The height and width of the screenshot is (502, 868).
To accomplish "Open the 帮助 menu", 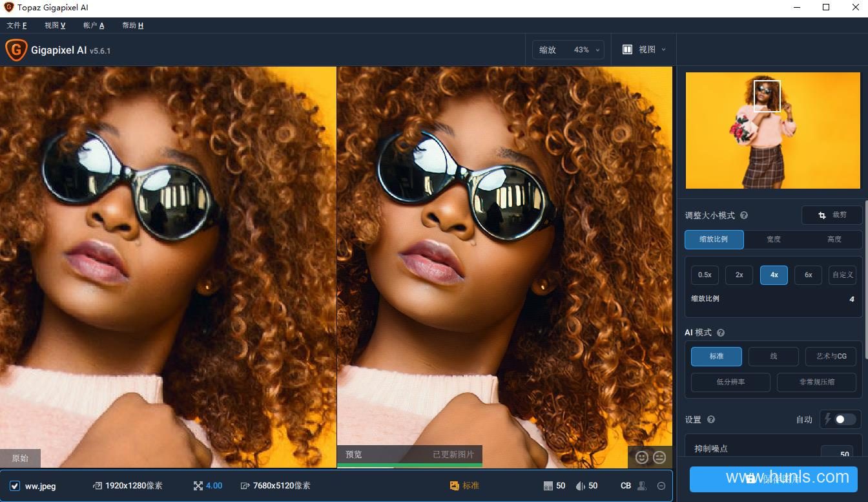I will 132,25.
